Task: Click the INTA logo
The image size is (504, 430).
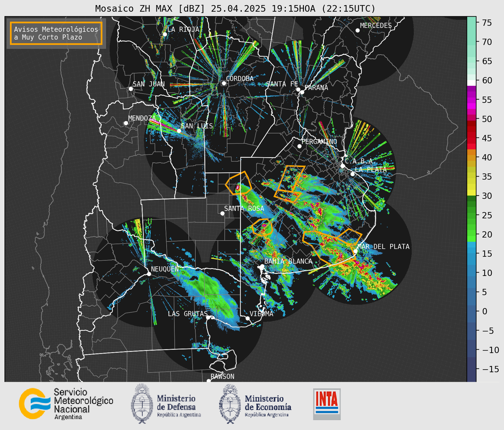Action: point(327,404)
